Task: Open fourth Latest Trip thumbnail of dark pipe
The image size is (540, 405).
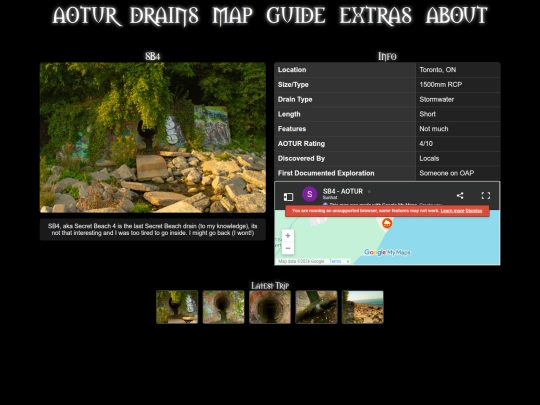Action: pos(316,307)
